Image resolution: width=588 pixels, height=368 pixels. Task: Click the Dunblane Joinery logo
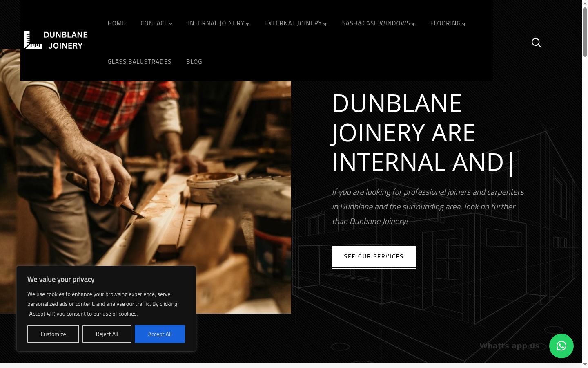[x=56, y=40]
